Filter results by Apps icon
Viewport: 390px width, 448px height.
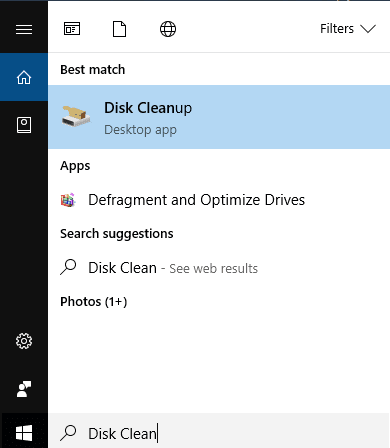pos(72,29)
